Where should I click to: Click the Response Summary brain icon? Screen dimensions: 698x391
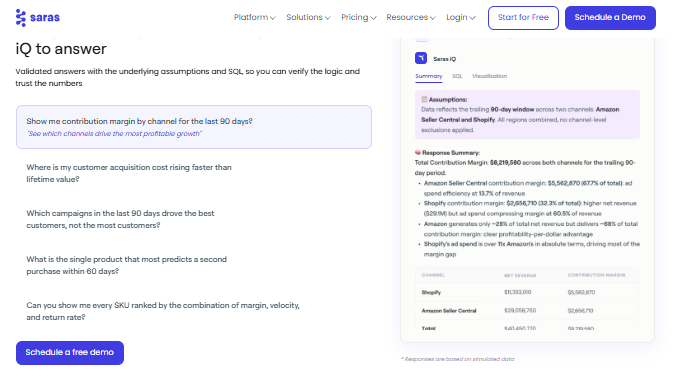[418, 152]
